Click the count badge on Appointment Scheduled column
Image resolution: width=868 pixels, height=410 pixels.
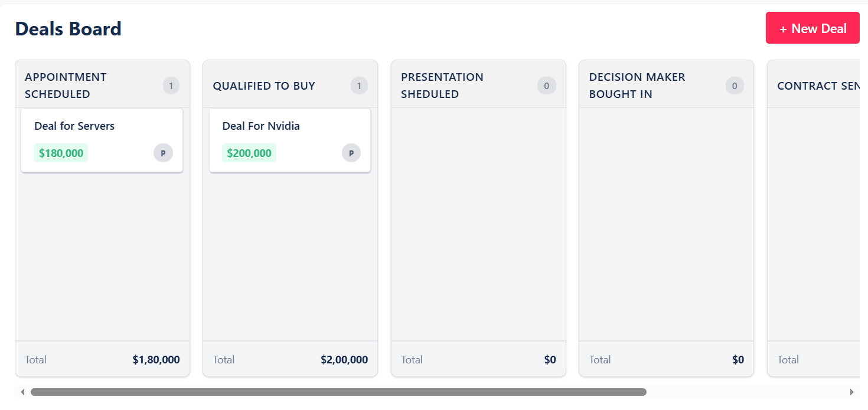(x=171, y=86)
